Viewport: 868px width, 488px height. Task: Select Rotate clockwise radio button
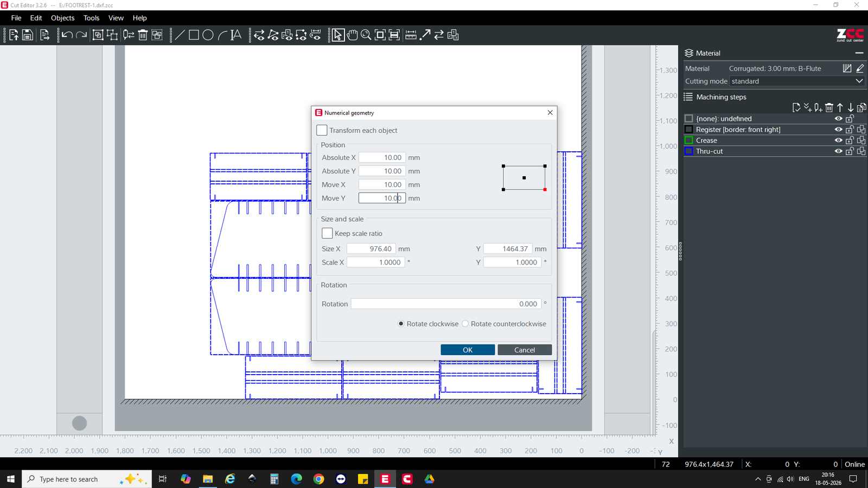401,324
